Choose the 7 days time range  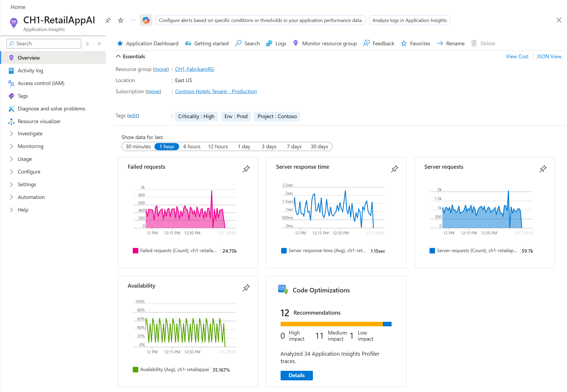[x=294, y=146]
